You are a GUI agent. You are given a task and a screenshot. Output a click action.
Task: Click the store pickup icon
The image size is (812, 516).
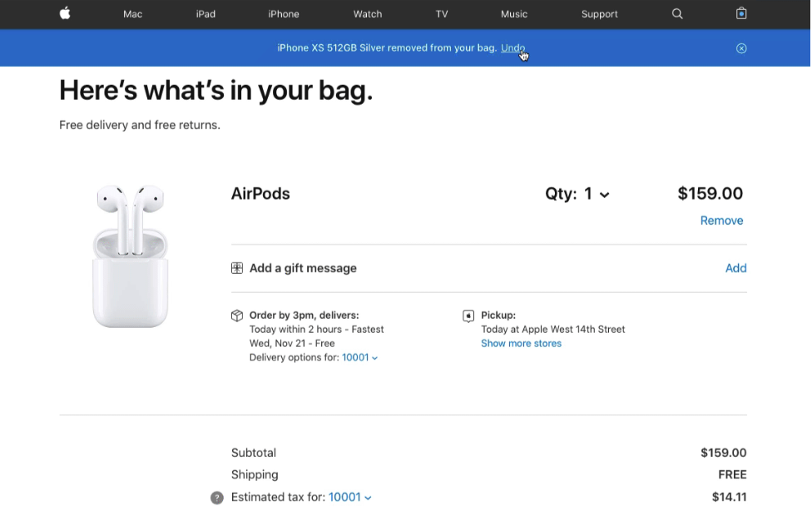coord(468,315)
